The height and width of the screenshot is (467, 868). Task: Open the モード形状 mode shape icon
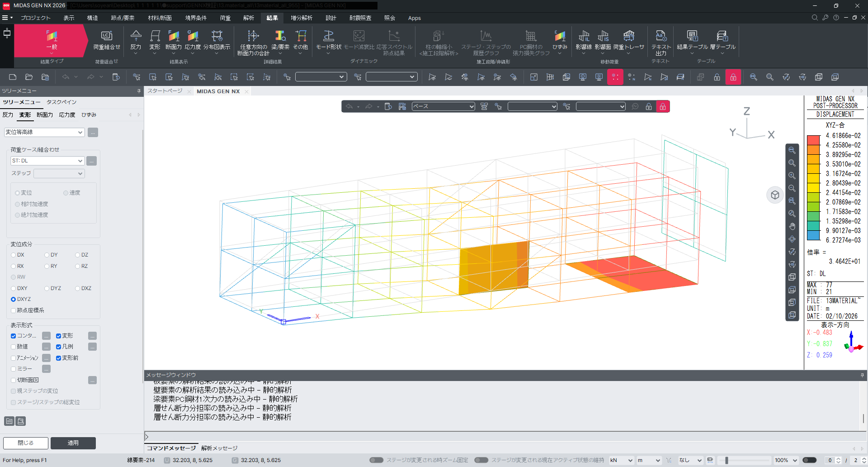(329, 40)
